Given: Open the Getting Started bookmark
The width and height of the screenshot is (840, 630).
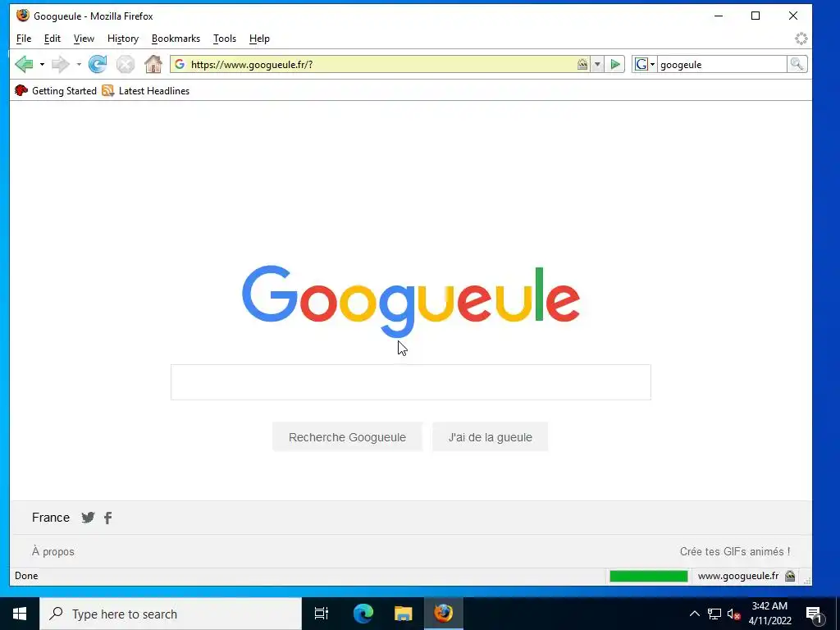Looking at the screenshot, I should pyautogui.click(x=56, y=90).
